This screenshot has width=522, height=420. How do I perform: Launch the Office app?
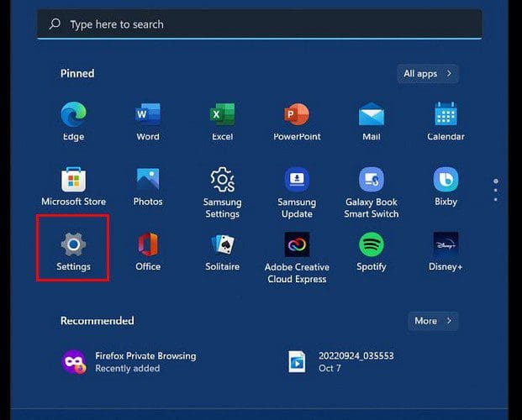(148, 252)
